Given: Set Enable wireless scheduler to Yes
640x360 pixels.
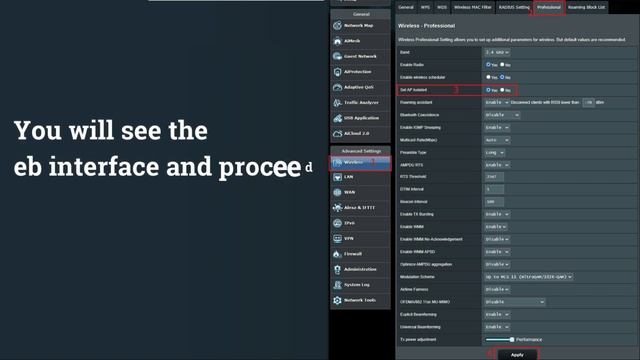Looking at the screenshot, I should click(x=488, y=77).
